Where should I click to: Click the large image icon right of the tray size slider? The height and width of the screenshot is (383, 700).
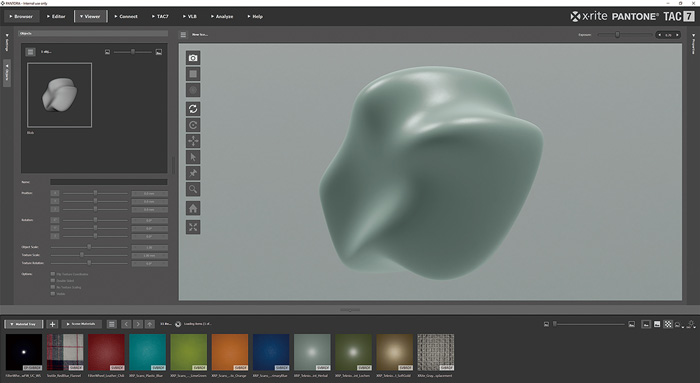click(x=631, y=324)
